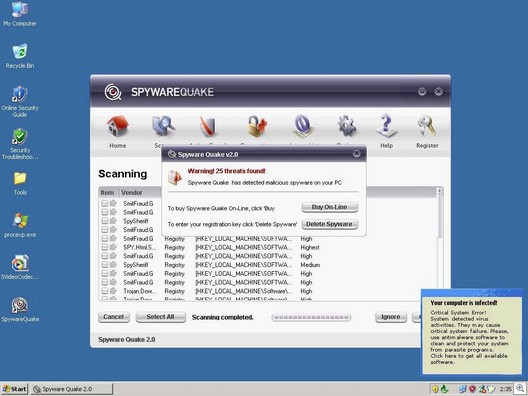Click Delete Spyware button
The image size is (528, 396).
tap(329, 224)
